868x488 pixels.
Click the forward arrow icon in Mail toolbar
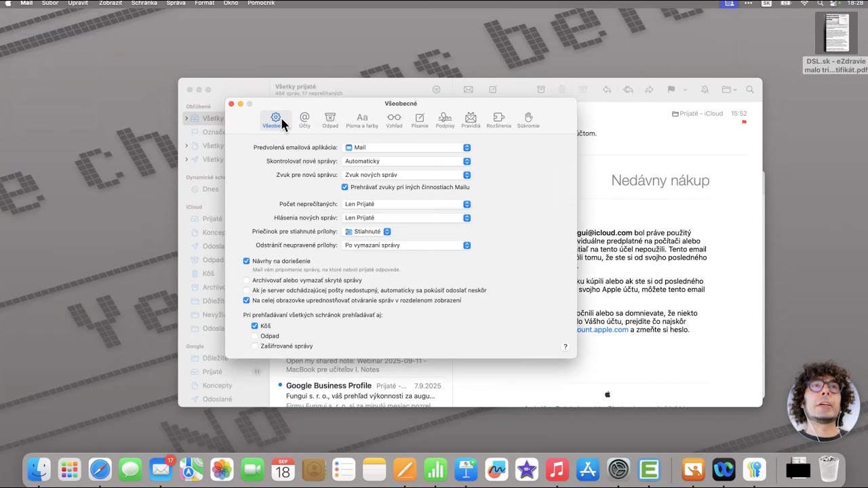pos(649,89)
